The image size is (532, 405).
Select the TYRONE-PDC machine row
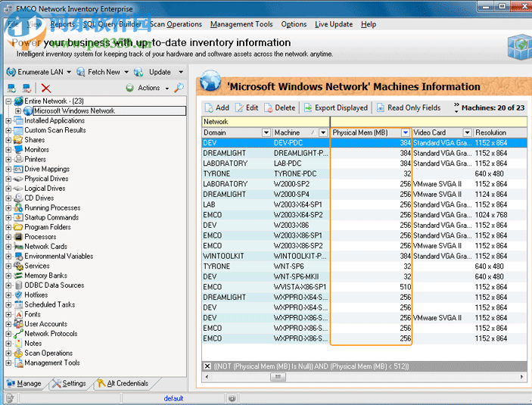[364, 174]
